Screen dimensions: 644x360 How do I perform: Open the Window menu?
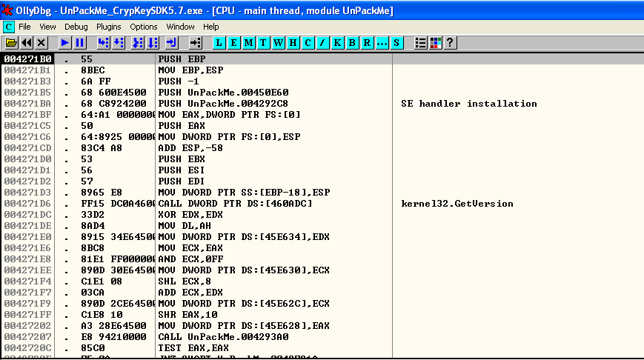click(x=180, y=27)
